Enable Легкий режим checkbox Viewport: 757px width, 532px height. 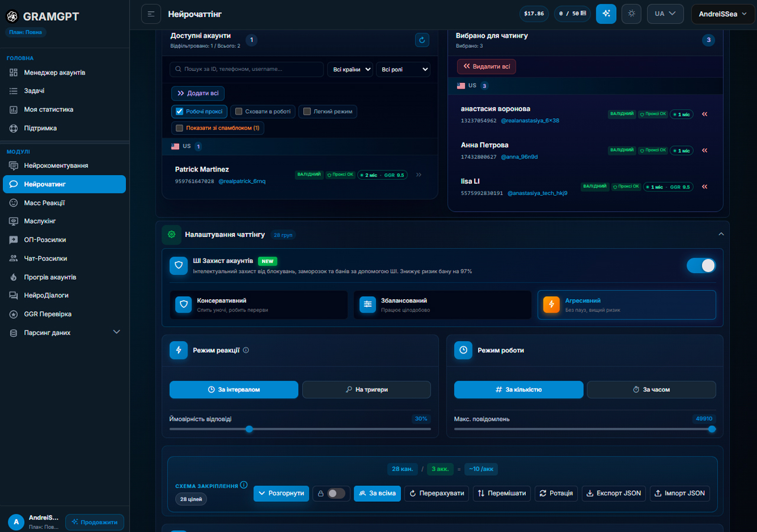pyautogui.click(x=307, y=111)
